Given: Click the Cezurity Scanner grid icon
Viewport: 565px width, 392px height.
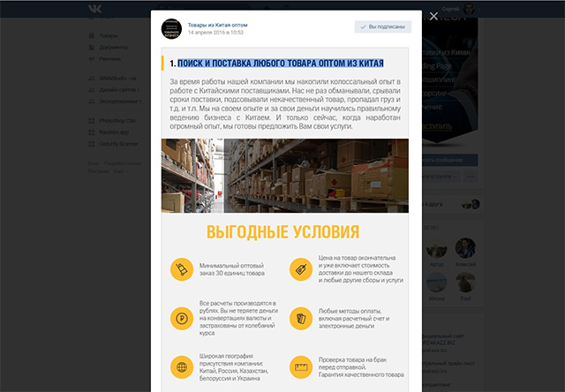Looking at the screenshot, I should [92, 144].
